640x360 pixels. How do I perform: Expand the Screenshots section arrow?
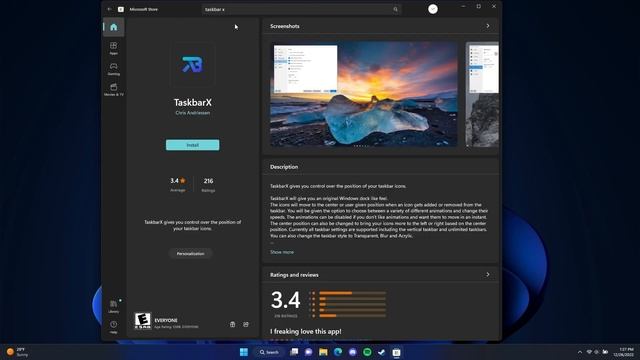click(488, 26)
